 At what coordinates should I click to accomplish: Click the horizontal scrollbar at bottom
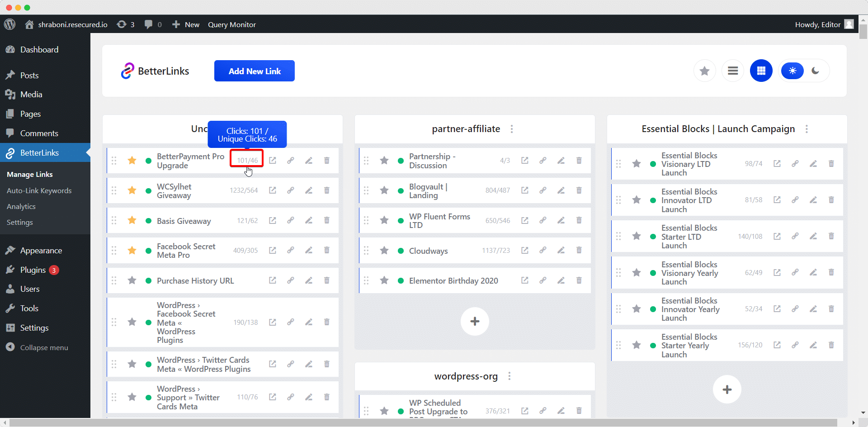coord(423,422)
